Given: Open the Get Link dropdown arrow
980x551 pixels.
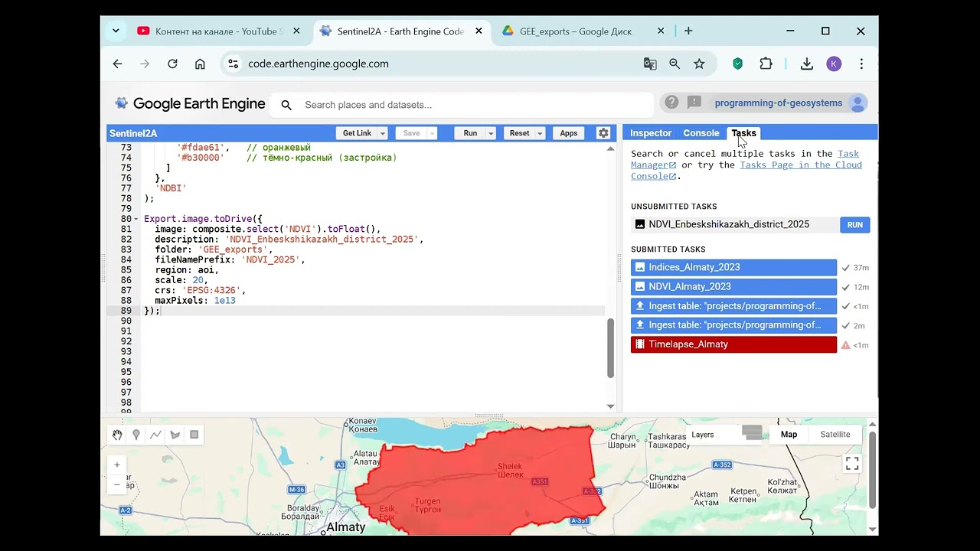Looking at the screenshot, I should [383, 133].
